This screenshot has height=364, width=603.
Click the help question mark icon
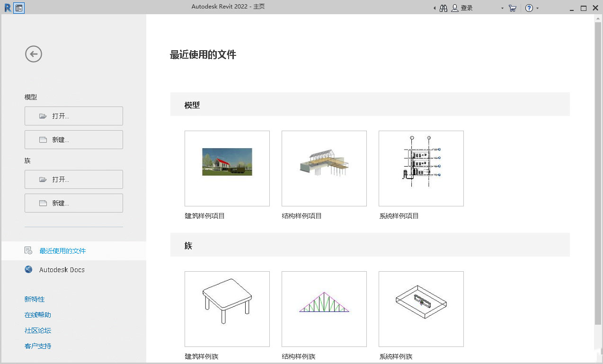point(529,8)
